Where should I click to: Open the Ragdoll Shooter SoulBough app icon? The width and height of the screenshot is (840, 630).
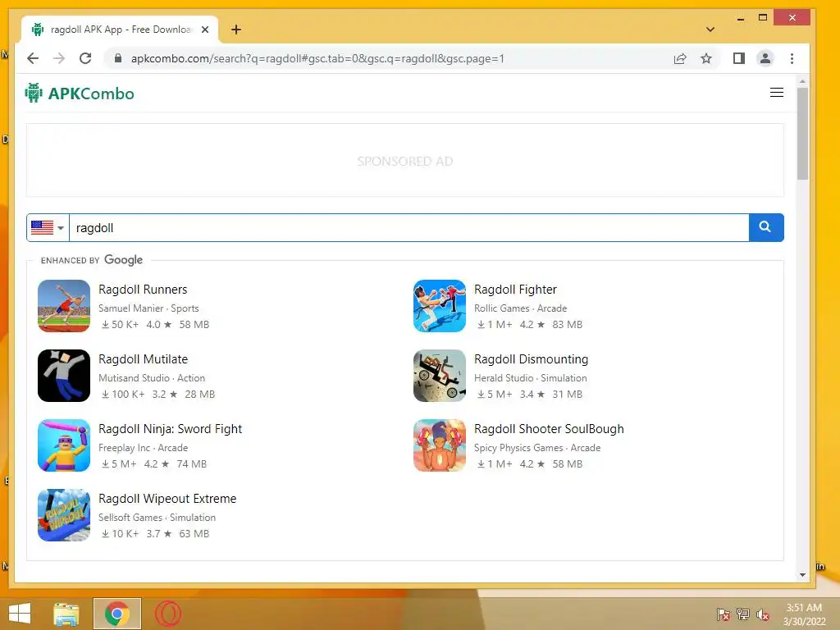point(440,445)
